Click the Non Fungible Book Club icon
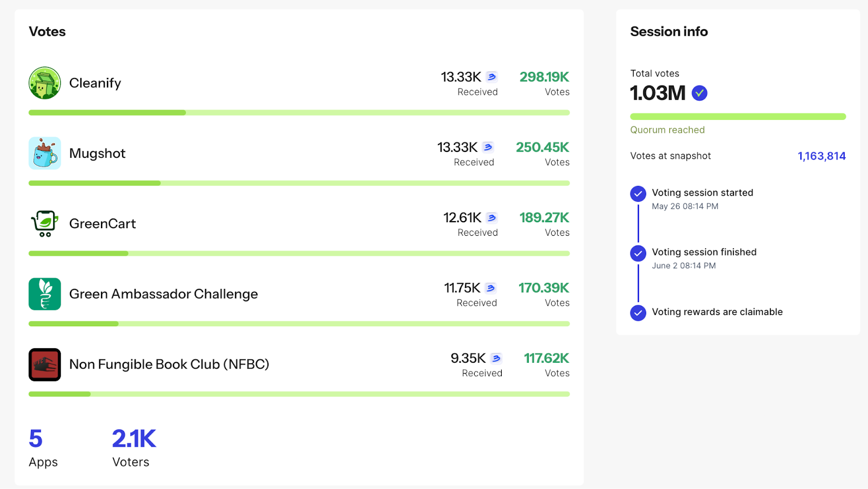Viewport: 868px width, 489px height. [44, 364]
